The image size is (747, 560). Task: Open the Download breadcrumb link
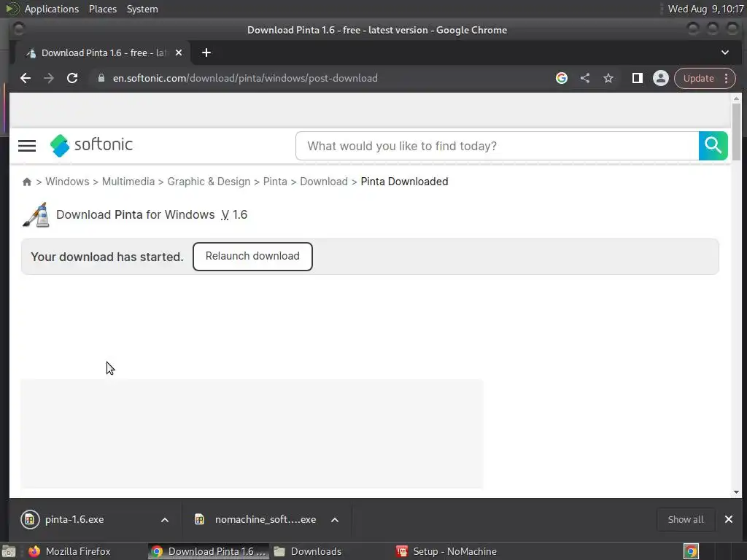tap(324, 182)
